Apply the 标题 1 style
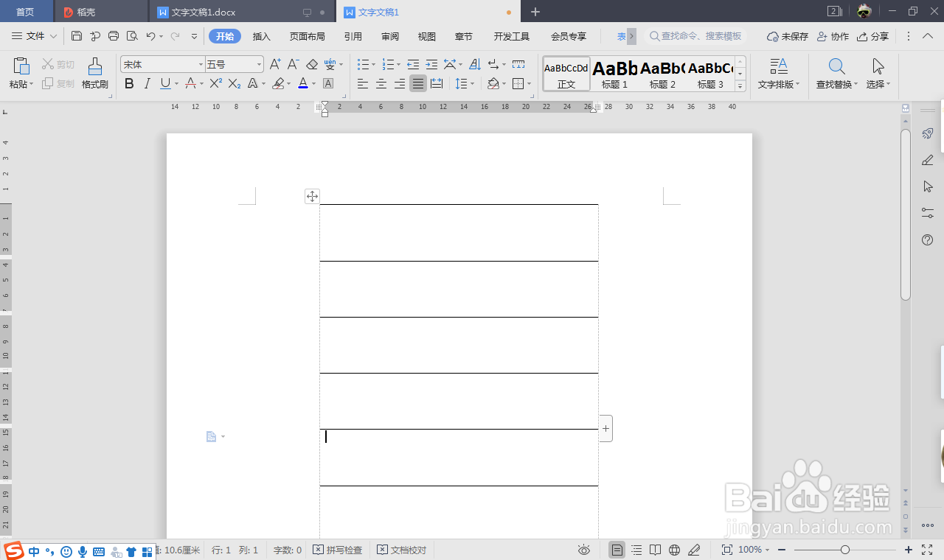944x560 pixels. (614, 74)
